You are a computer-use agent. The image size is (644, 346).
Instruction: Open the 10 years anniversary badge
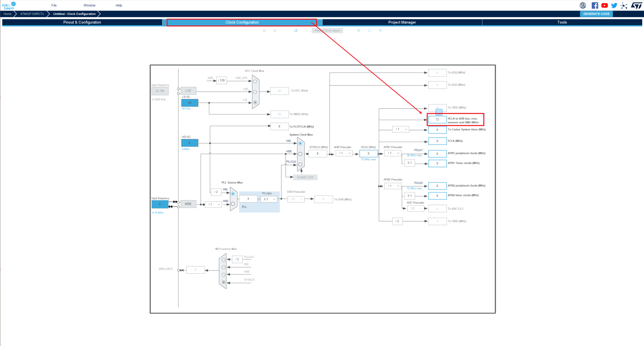click(x=583, y=5)
